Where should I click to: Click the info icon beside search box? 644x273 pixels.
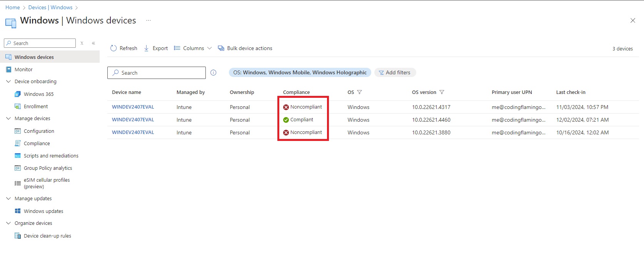(214, 73)
